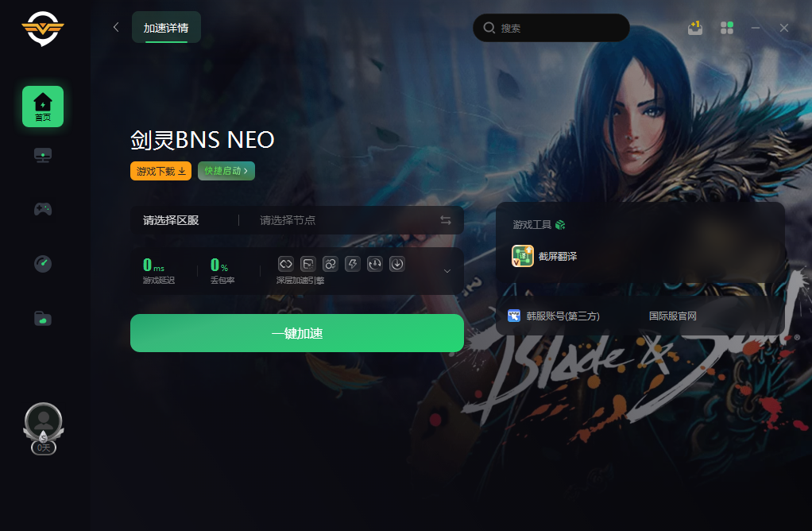Open the 请选择区服 server selector
The height and width of the screenshot is (531, 812).
coord(171,220)
